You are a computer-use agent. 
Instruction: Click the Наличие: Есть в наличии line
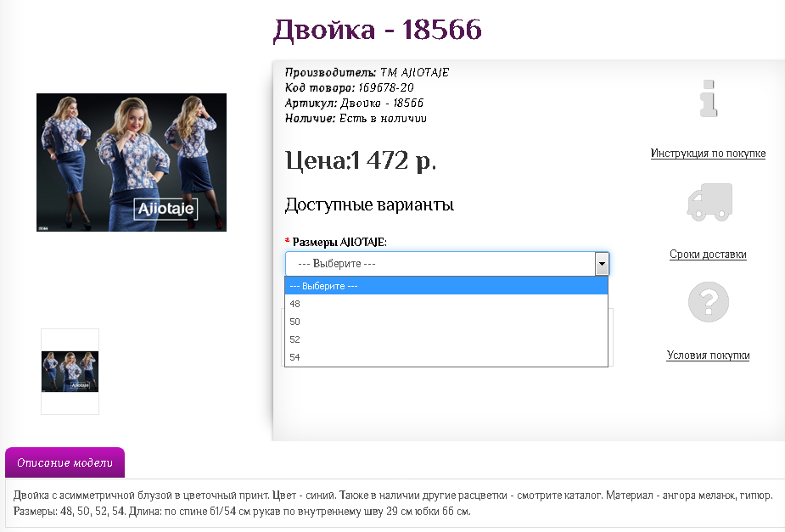point(356,119)
